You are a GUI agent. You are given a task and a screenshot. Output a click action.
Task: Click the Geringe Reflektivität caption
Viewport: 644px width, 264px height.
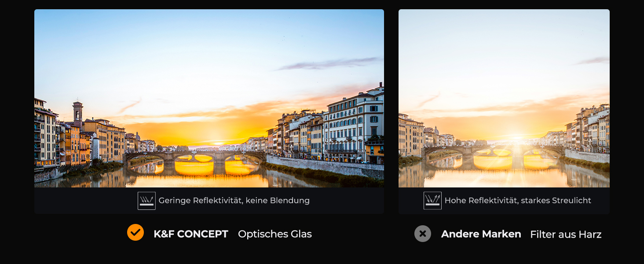click(x=234, y=201)
